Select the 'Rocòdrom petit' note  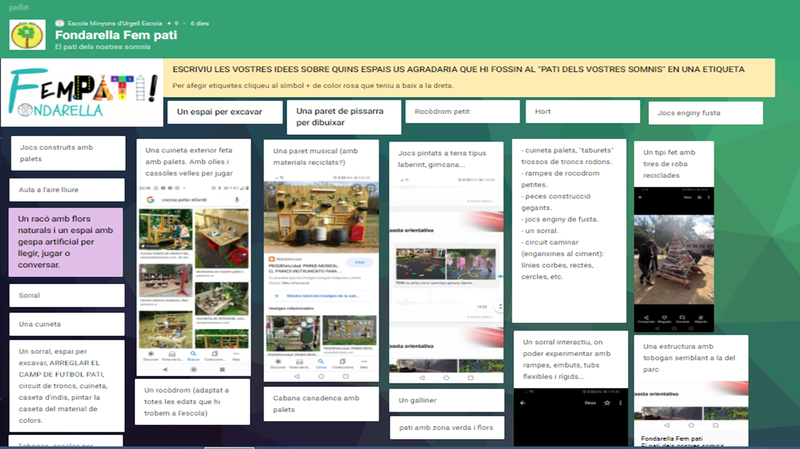tap(462, 111)
